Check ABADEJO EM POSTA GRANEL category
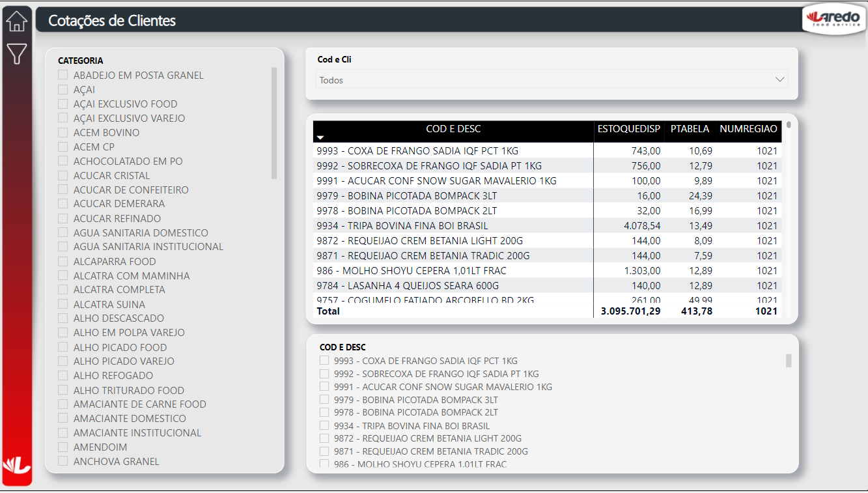The height and width of the screenshot is (493, 868). coord(63,75)
